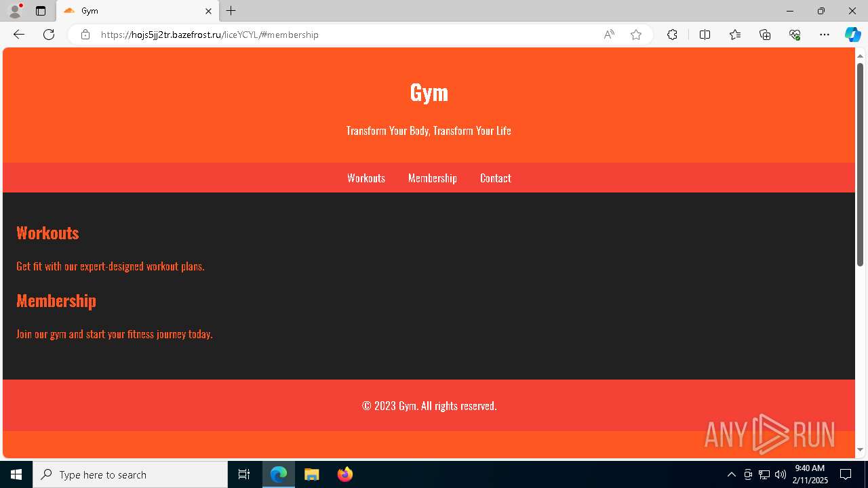868x488 pixels.
Task: Open File Explorer from taskbar
Action: click(x=312, y=474)
